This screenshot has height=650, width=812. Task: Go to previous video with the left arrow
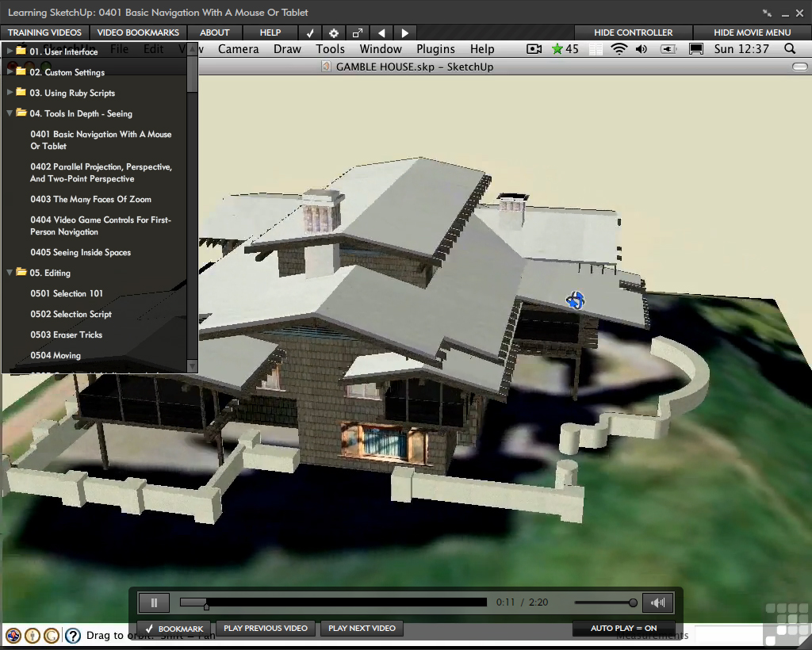(381, 33)
